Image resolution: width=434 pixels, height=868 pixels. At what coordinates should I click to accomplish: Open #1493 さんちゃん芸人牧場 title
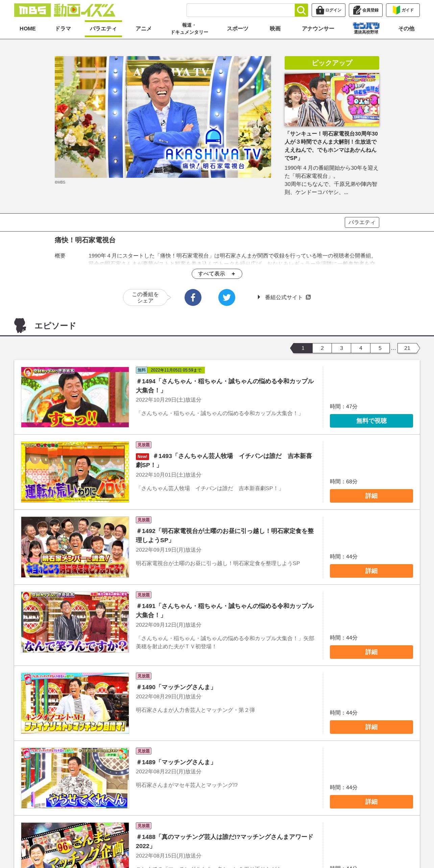click(x=224, y=460)
